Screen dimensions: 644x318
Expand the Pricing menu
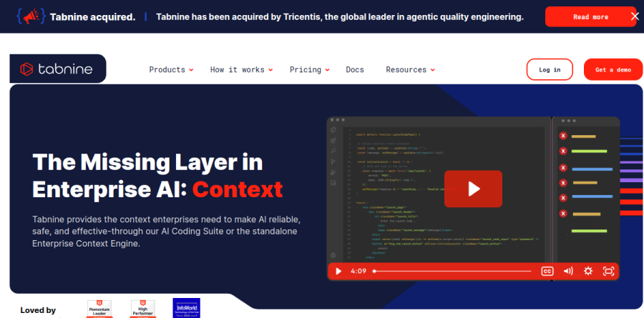pyautogui.click(x=309, y=70)
